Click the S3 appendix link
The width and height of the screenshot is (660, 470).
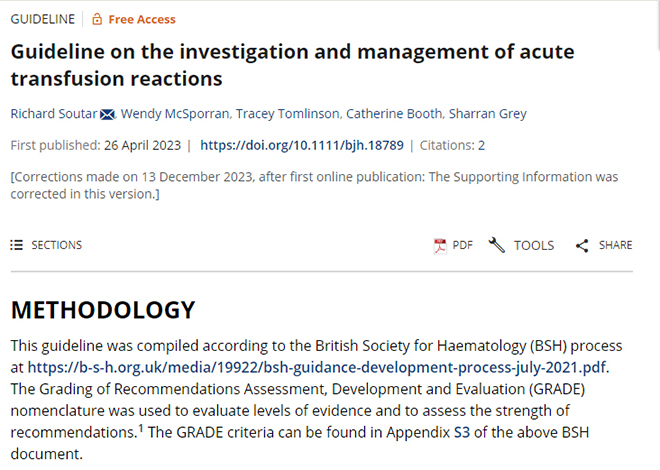pyautogui.click(x=462, y=432)
